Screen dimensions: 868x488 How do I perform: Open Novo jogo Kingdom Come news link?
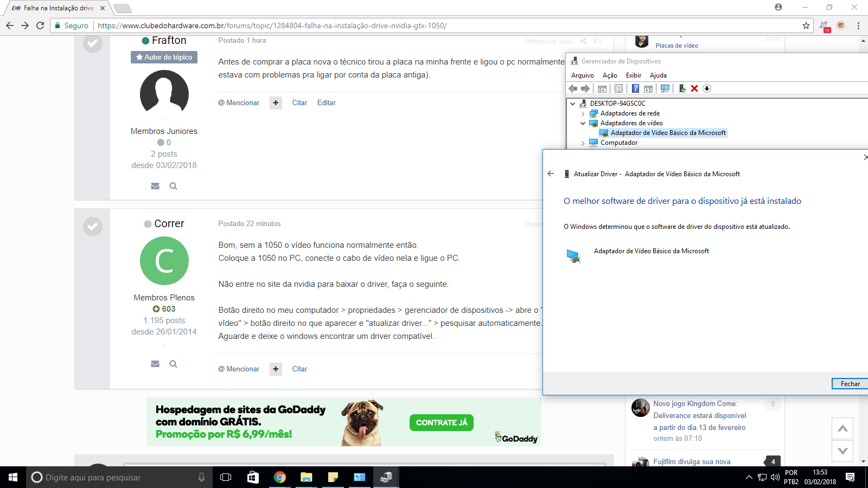[x=699, y=415]
